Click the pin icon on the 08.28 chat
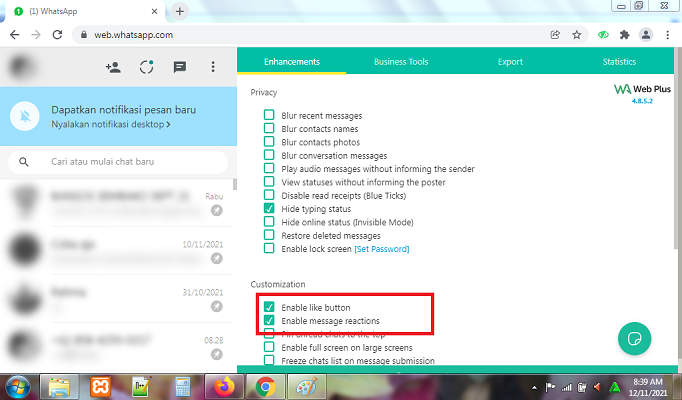The width and height of the screenshot is (682, 400). pyautogui.click(x=217, y=354)
